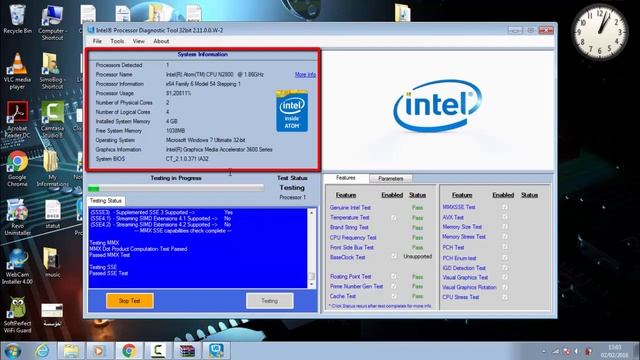Toggle the Visual Graphics Rotation checkbox

505,287
